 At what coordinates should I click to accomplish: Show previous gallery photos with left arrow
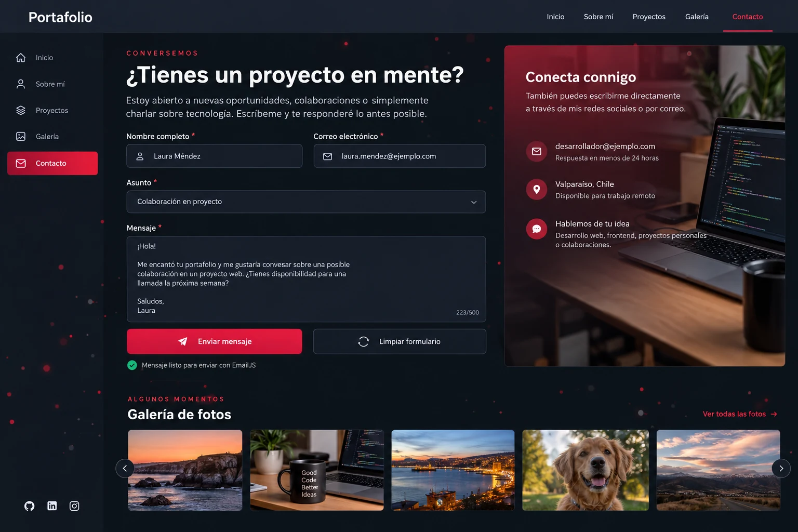(125, 469)
